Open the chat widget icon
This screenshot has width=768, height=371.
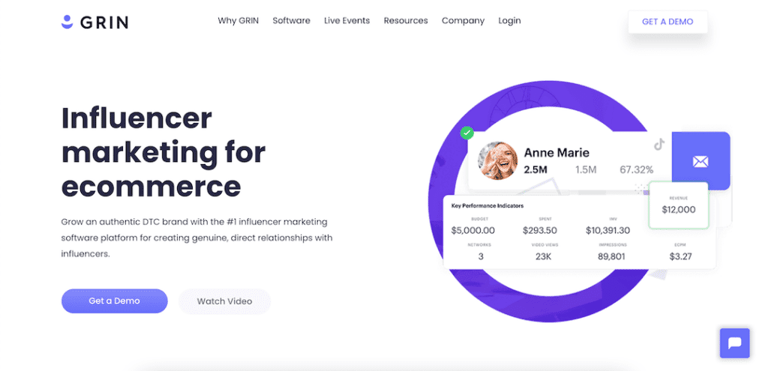click(734, 343)
